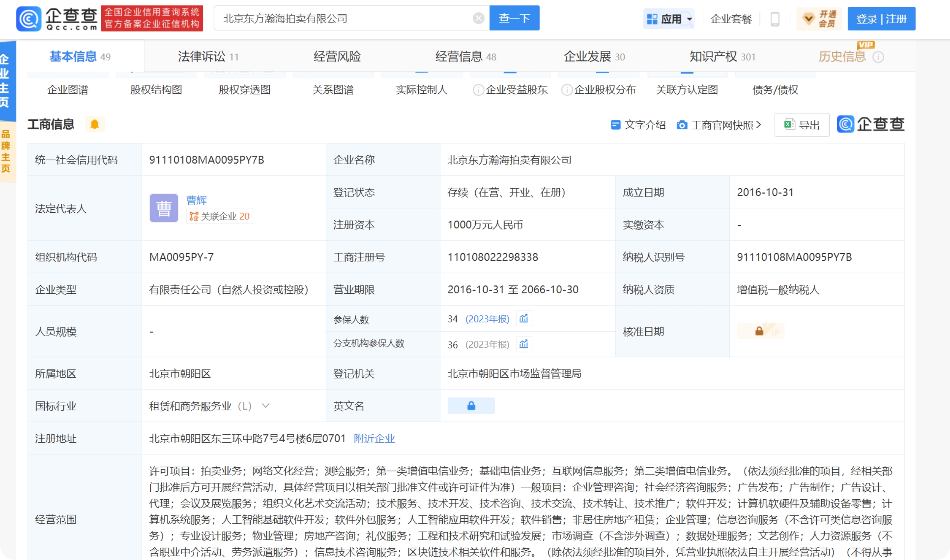Open the 历史信息 VIP tab

pos(842,57)
